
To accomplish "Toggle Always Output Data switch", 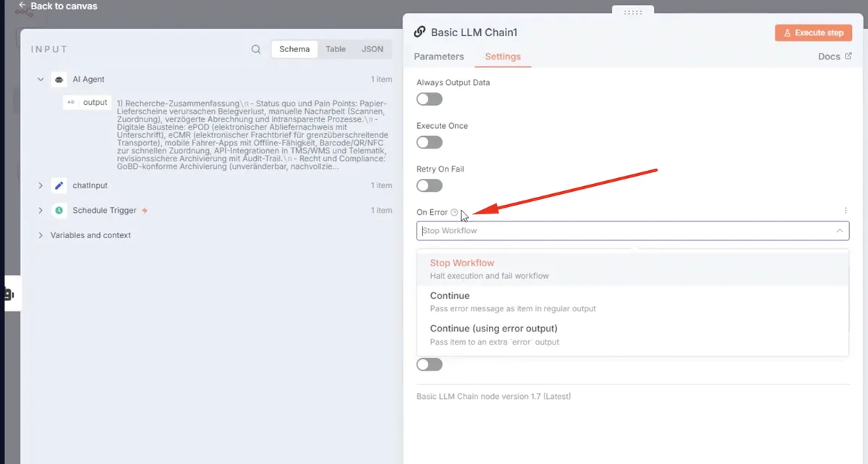I will pyautogui.click(x=430, y=99).
